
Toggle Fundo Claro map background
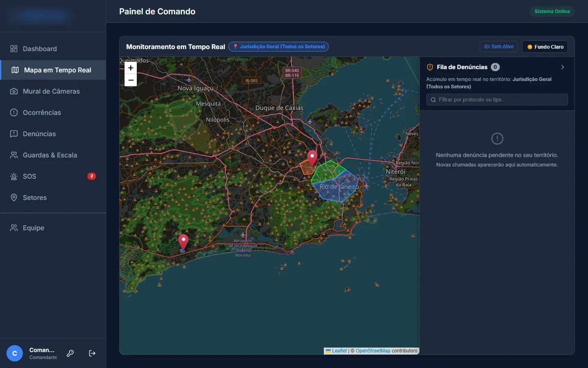pos(545,47)
